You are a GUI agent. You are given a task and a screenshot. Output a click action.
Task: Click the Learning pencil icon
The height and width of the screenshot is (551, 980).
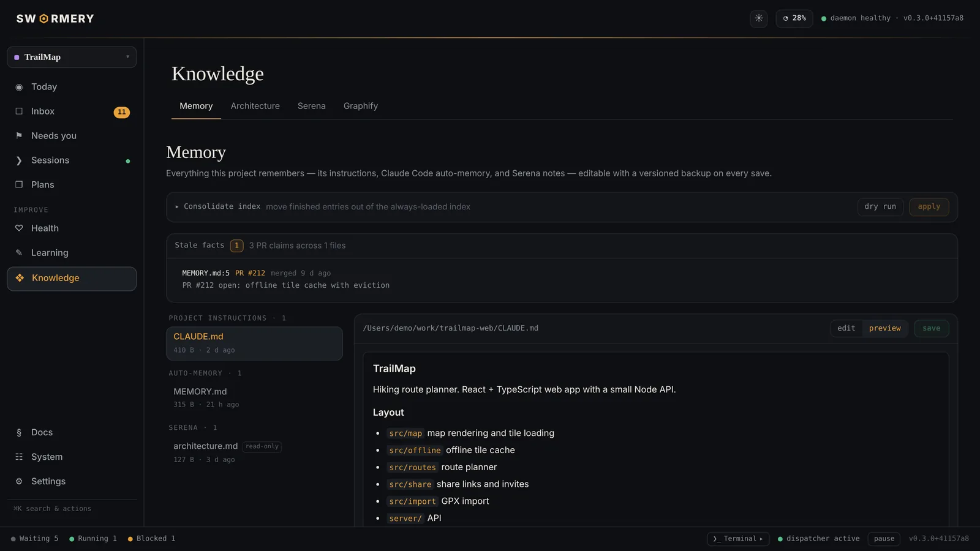pyautogui.click(x=19, y=253)
